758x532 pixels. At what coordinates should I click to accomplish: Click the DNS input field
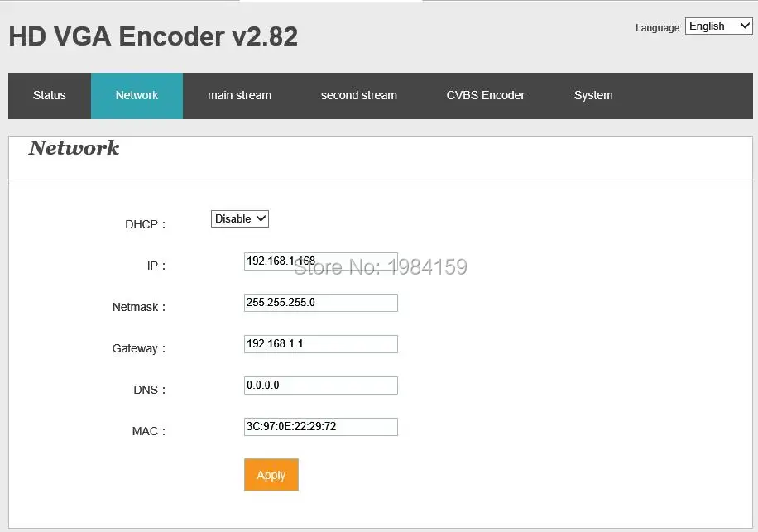[x=320, y=386]
